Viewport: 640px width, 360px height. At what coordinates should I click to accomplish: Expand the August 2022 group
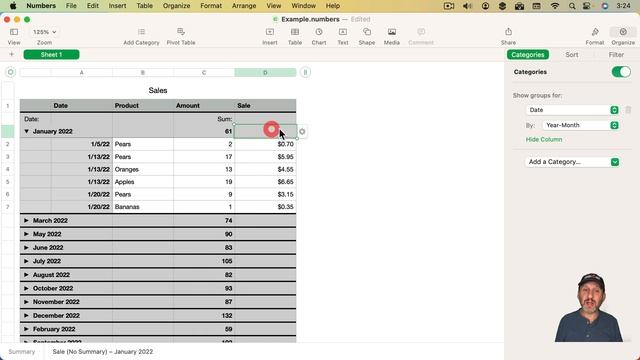pos(27,275)
